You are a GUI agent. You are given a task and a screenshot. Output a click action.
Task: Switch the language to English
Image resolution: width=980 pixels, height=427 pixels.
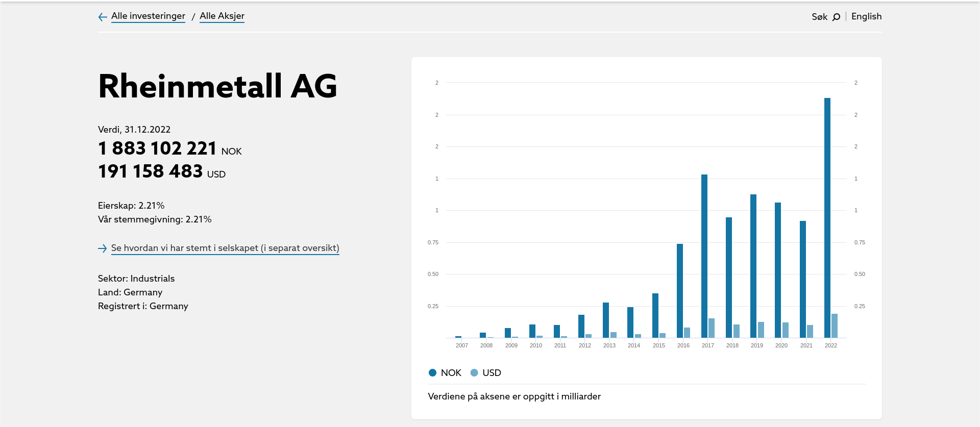[866, 16]
